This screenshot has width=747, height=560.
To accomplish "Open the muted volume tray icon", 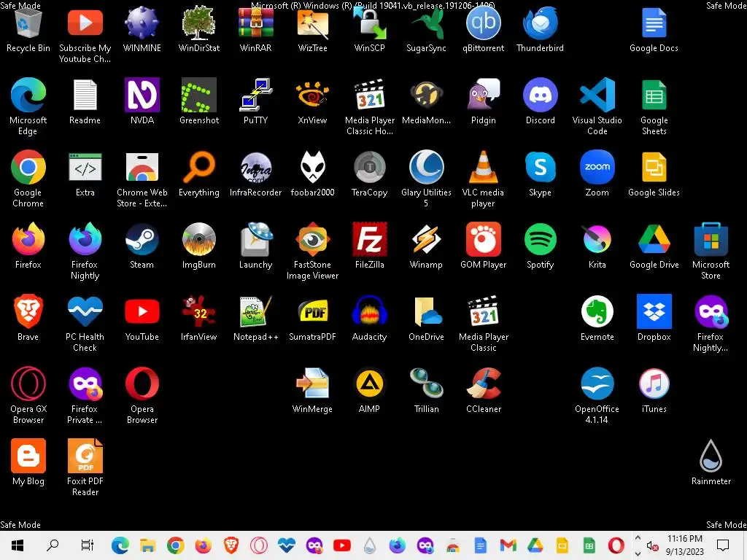I will pos(652,545).
